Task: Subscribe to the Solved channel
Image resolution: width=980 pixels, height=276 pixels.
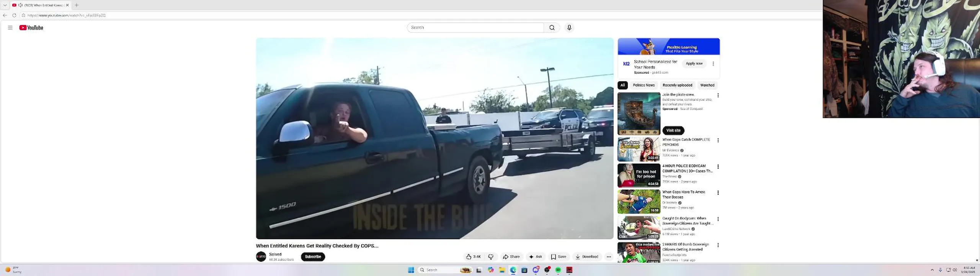Action: 313,257
